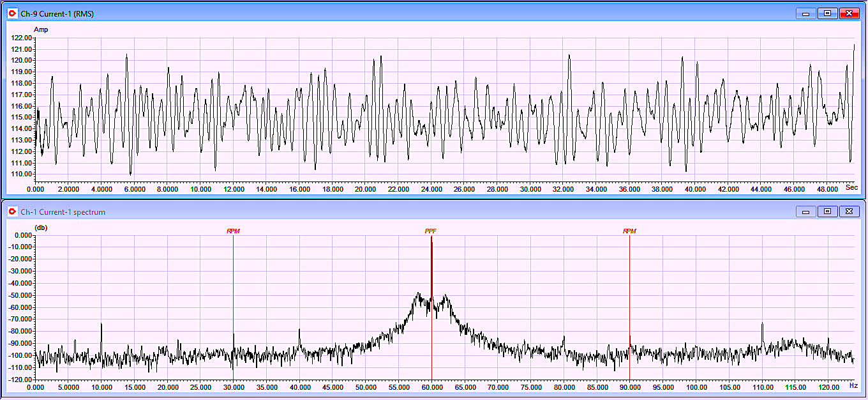Viewport: 868px width, 400px height.
Task: Click the 110.00 value on Amp axis
Action: (x=22, y=174)
